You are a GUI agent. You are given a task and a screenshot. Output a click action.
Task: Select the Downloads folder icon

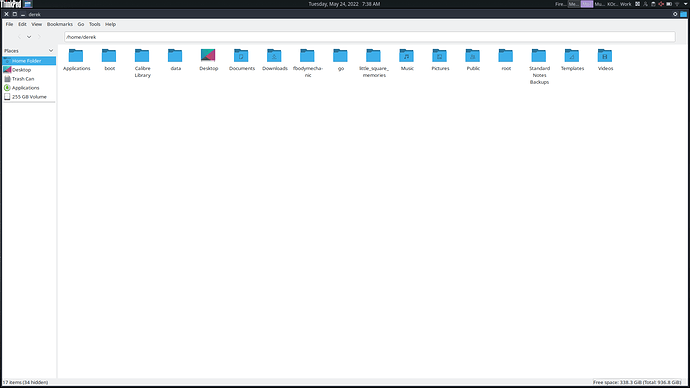274,56
